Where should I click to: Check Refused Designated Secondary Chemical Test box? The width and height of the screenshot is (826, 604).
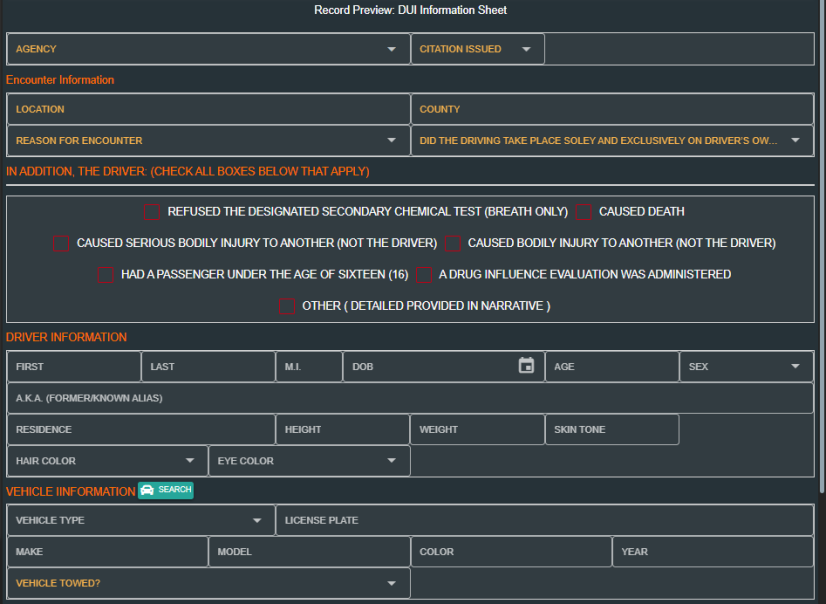(x=152, y=212)
